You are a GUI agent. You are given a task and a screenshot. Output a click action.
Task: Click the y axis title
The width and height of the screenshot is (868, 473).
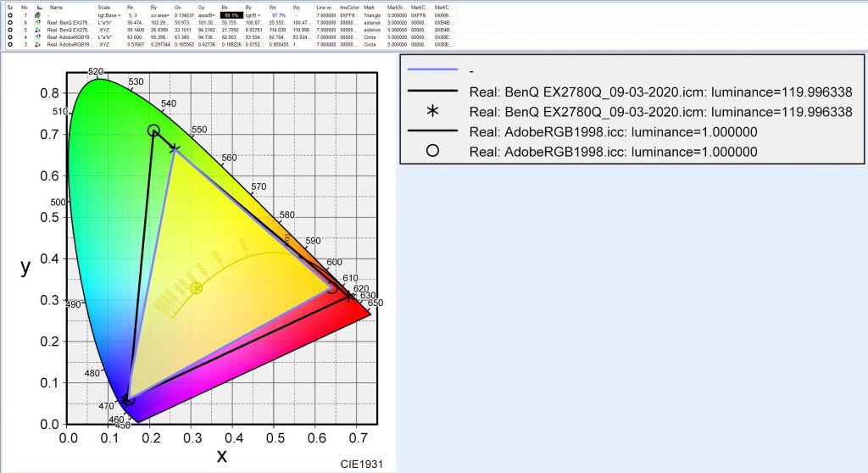[25, 267]
